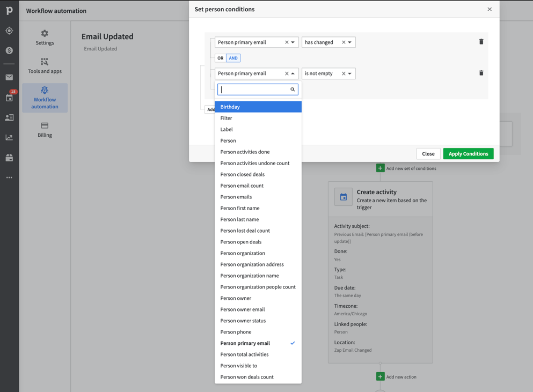
Task: Select OR logic toggle
Action: coord(220,58)
